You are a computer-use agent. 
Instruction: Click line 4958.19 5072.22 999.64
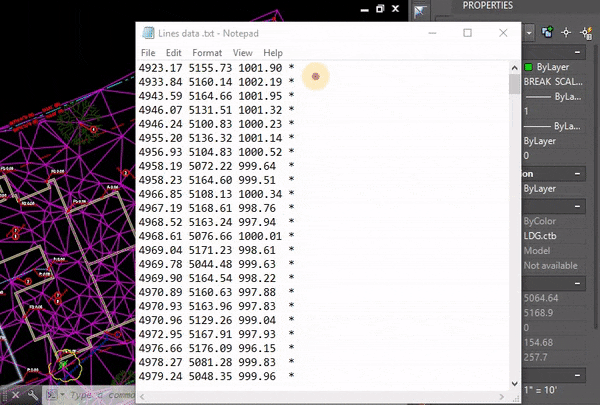coord(217,166)
